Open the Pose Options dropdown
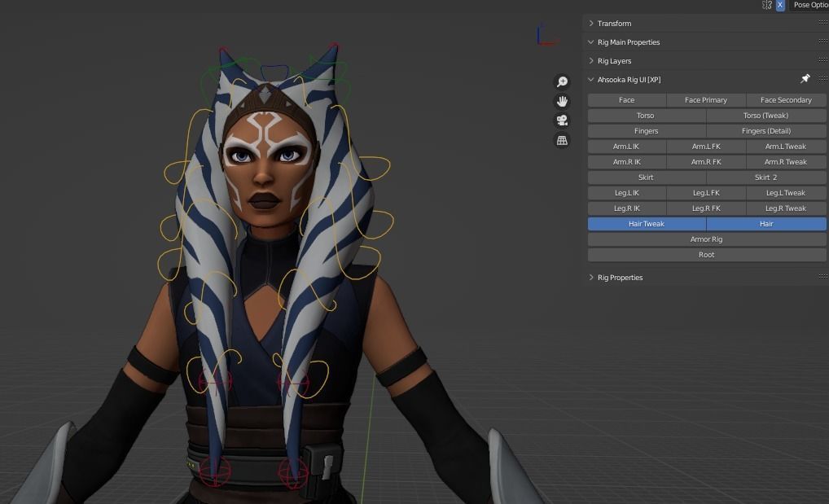 809,5
